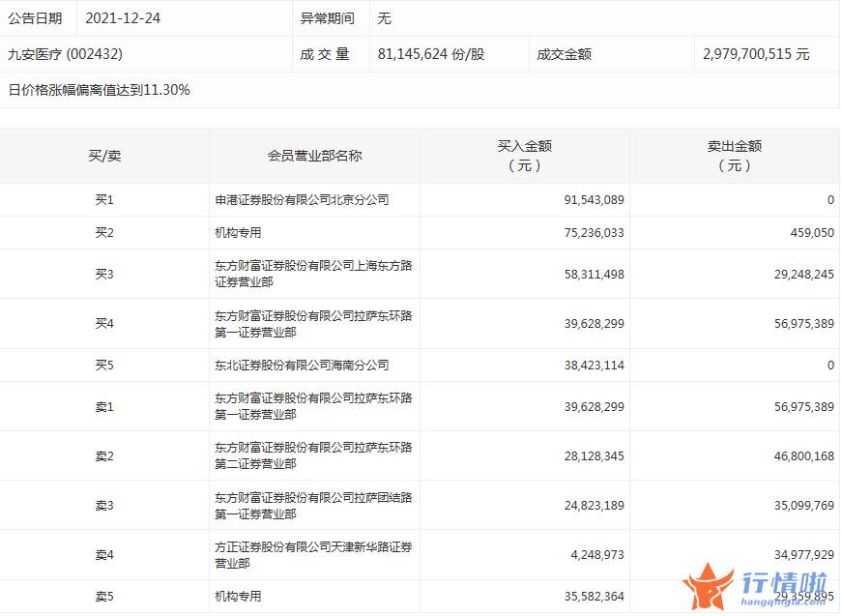Select 机构专用 in the 买2 row
The height and width of the screenshot is (616, 842).
238,232
